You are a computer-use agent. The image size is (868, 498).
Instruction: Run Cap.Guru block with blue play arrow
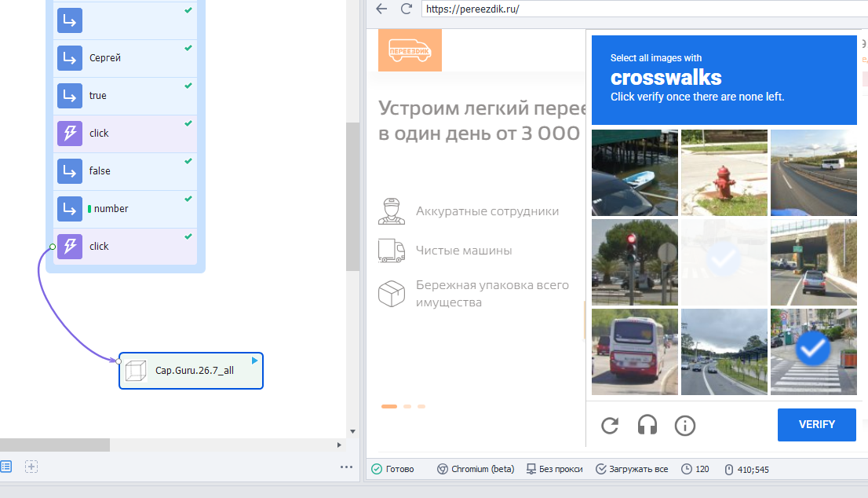[x=254, y=361]
